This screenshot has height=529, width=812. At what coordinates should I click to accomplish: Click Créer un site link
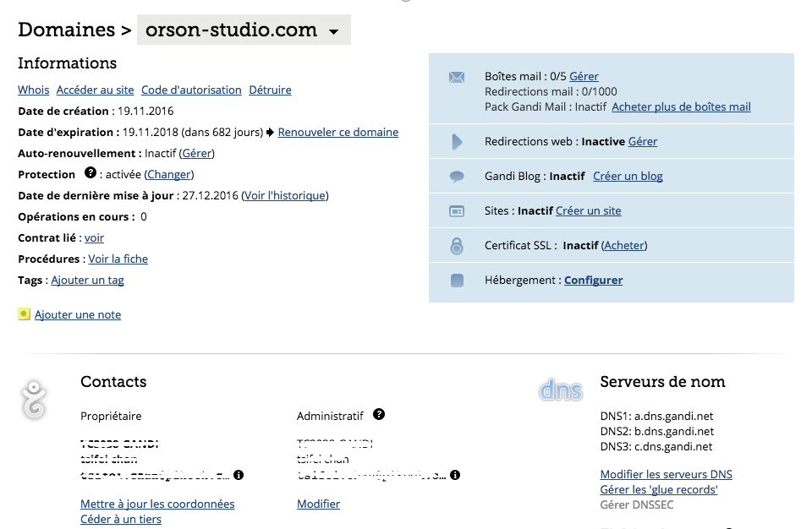tap(589, 211)
